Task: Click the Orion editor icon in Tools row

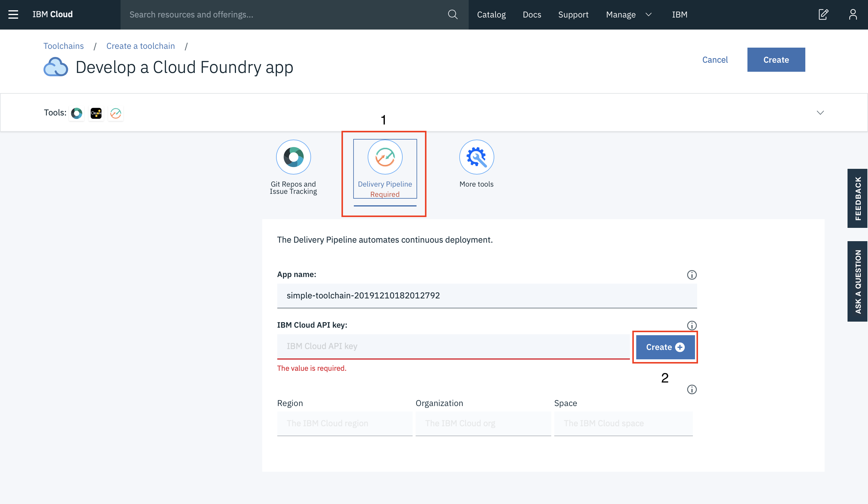Action: click(x=96, y=113)
